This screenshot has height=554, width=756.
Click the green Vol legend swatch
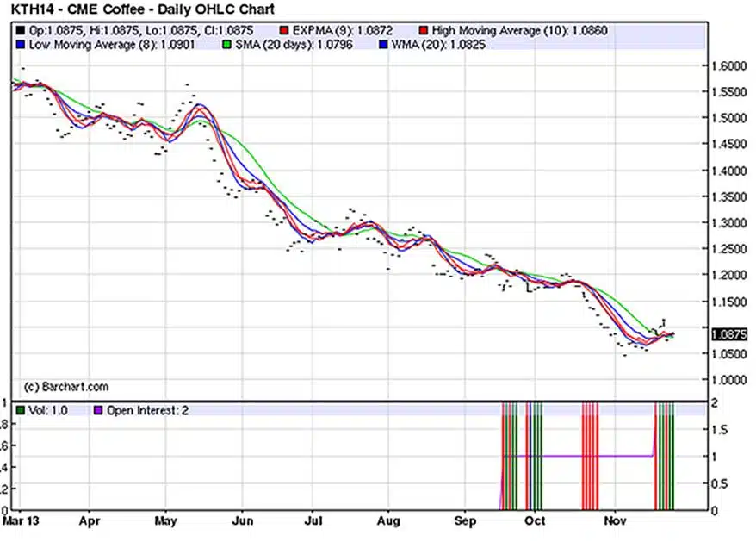click(x=22, y=411)
